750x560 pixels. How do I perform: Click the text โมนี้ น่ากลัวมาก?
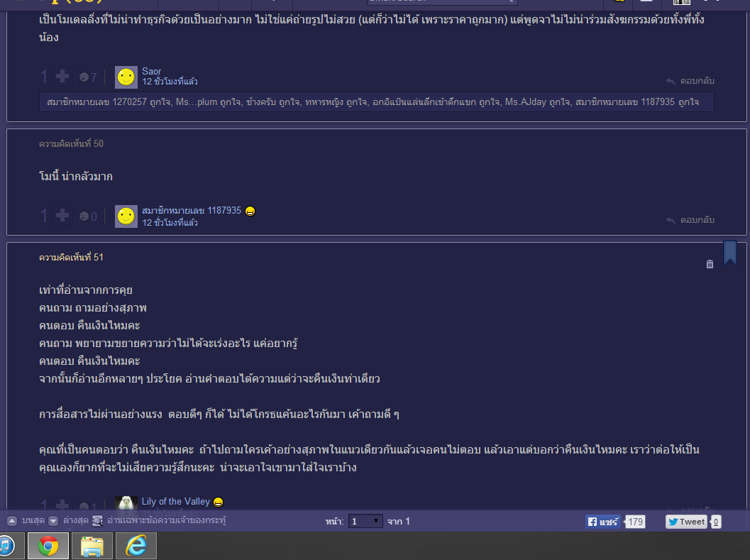click(76, 176)
